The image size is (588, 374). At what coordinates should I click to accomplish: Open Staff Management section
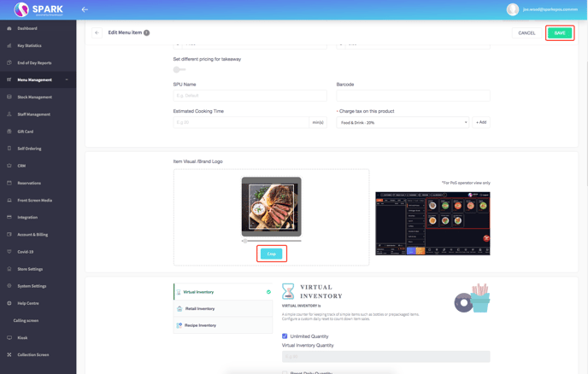pos(33,114)
